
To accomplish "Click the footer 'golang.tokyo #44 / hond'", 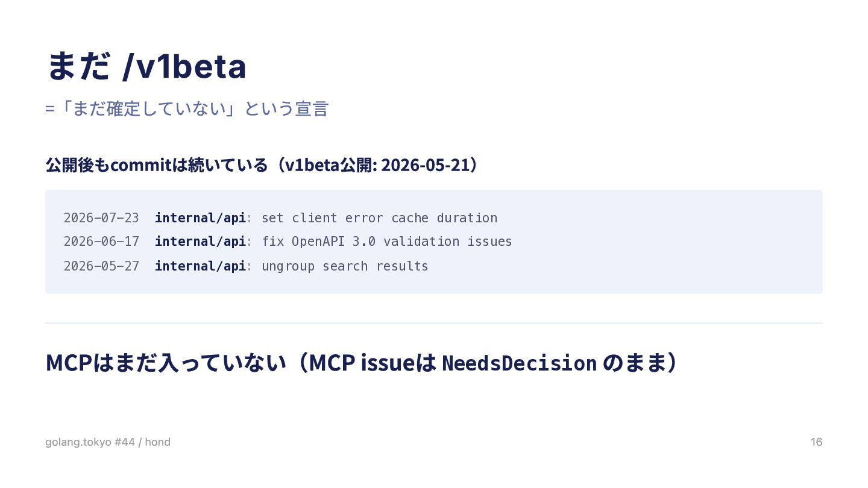I will [x=108, y=442].
